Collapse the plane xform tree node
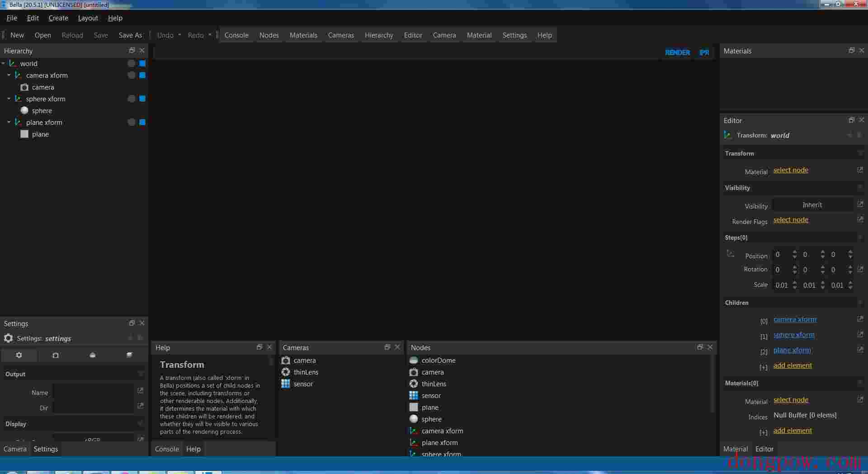The image size is (868, 474). pos(9,122)
